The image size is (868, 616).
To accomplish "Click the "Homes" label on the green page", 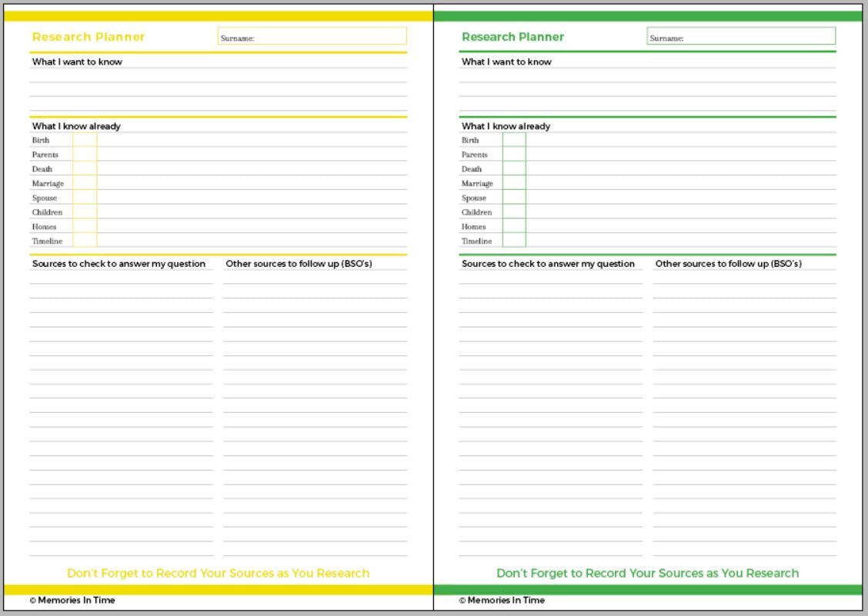I will [x=473, y=226].
